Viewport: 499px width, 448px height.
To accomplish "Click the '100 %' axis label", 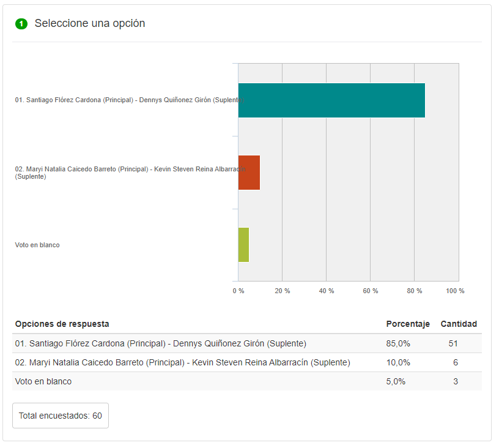I will (x=455, y=291).
